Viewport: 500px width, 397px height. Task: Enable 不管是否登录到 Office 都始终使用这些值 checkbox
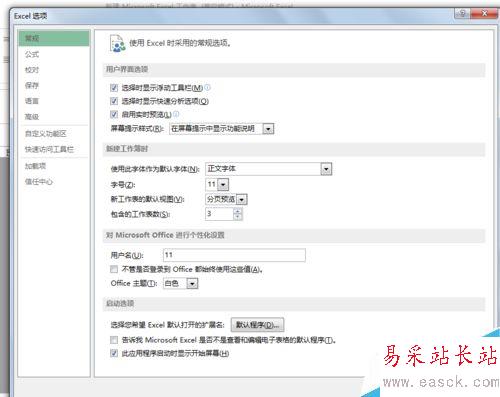pos(114,269)
